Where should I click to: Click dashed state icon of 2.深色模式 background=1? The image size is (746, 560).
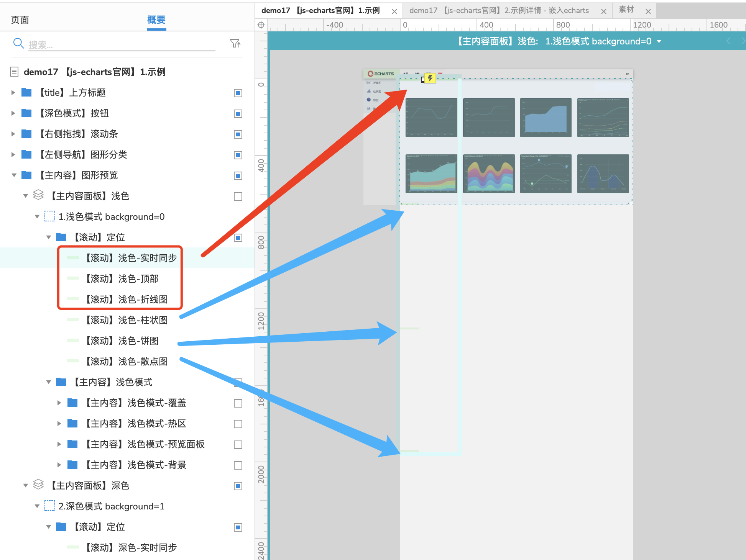[x=50, y=506]
